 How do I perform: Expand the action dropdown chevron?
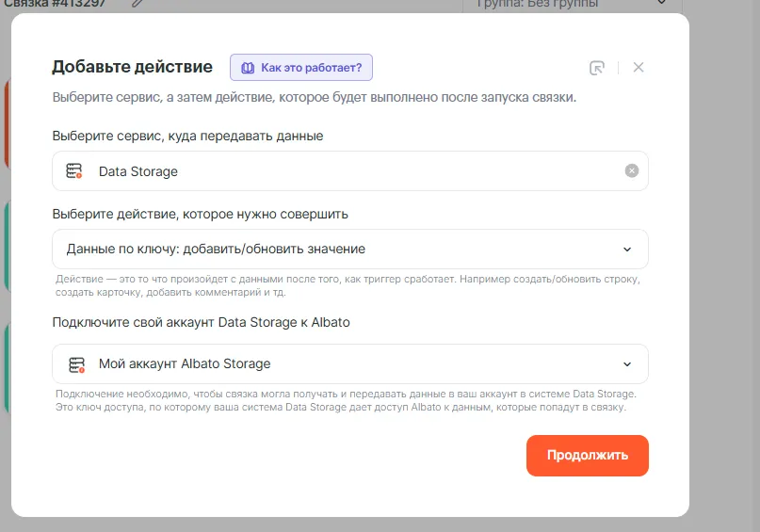click(x=628, y=250)
